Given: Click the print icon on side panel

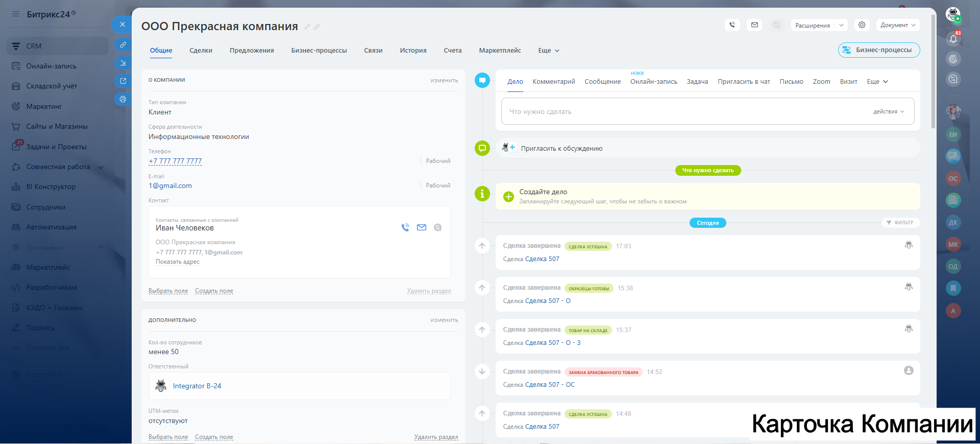Looking at the screenshot, I should coord(122,99).
